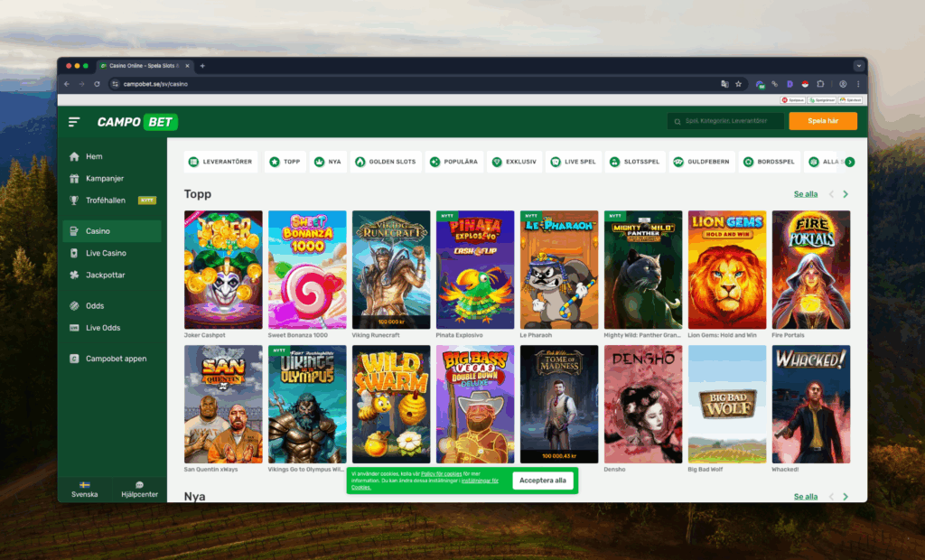
Task: Open the Big Bad Wolf game
Action: pyautogui.click(x=727, y=405)
